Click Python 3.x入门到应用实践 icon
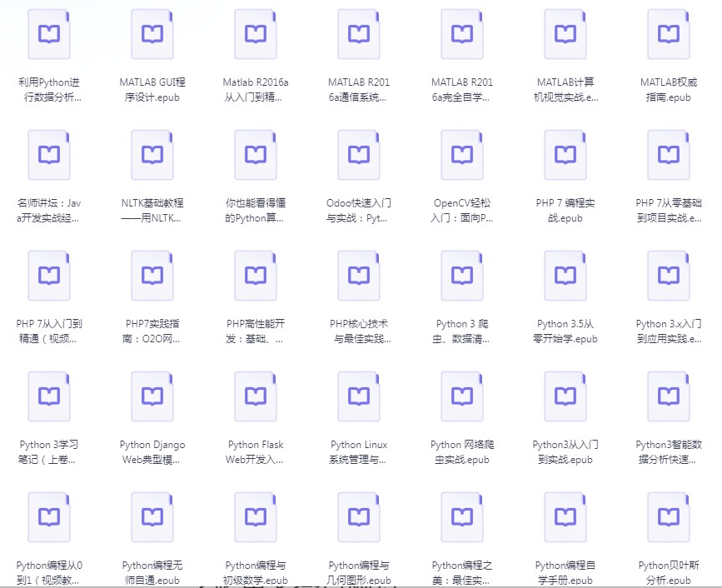 click(x=669, y=276)
